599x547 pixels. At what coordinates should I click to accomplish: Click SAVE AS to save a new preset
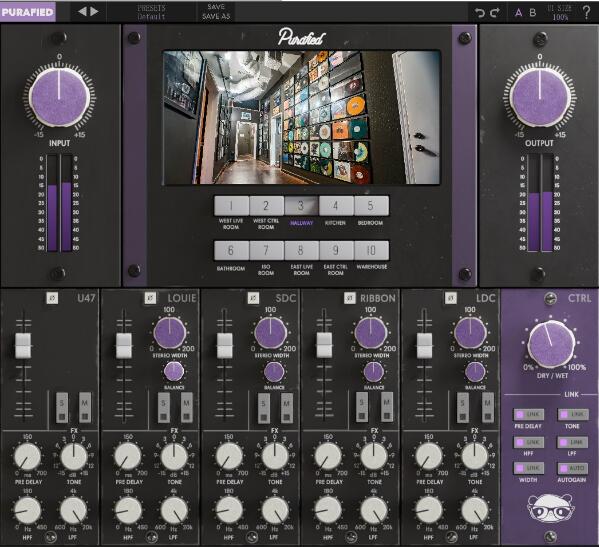click(216, 16)
